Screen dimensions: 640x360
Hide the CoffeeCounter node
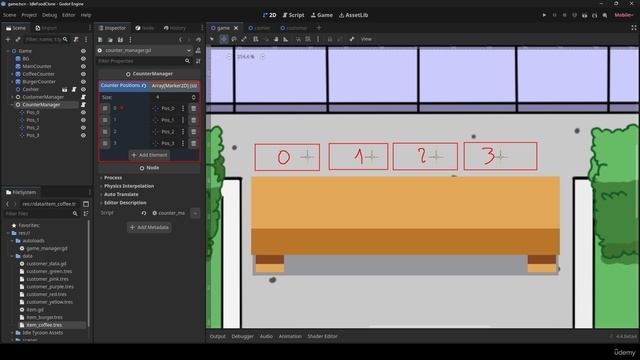point(83,74)
